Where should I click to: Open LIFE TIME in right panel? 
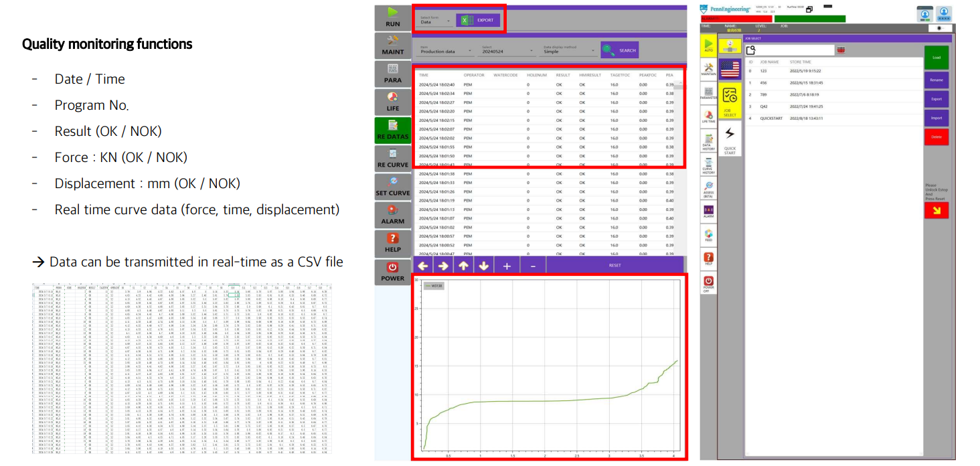point(708,117)
